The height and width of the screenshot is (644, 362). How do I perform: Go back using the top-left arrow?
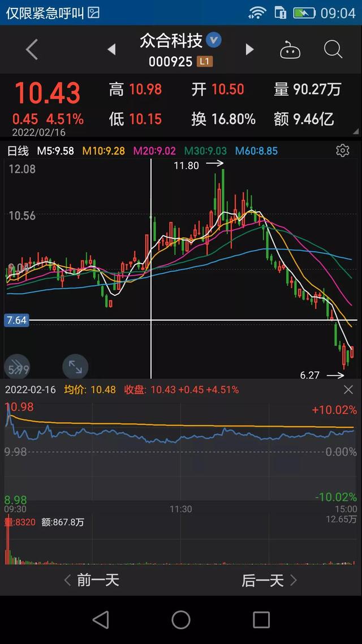(32, 50)
